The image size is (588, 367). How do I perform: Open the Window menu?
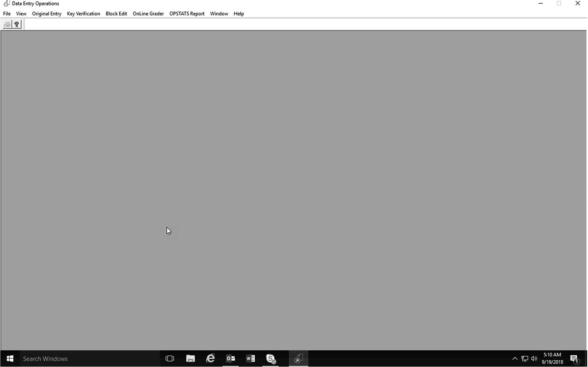tap(219, 14)
